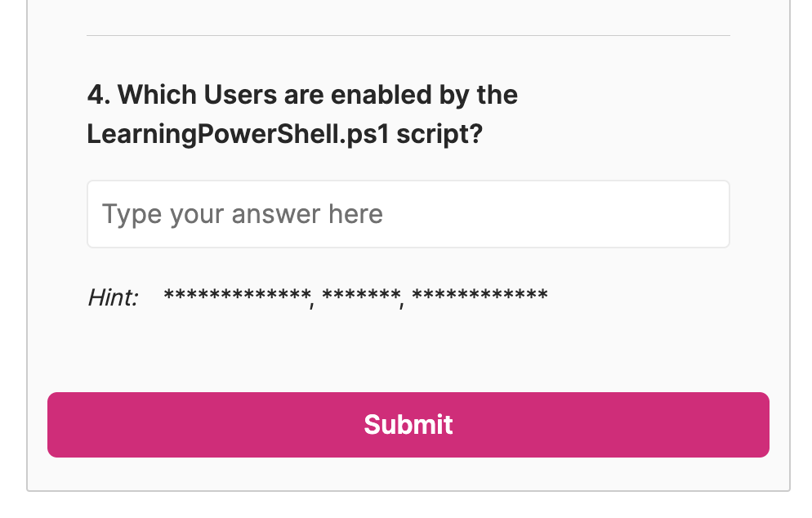The image size is (812, 518).
Task: Click the white "Submit" text label
Action: [408, 425]
